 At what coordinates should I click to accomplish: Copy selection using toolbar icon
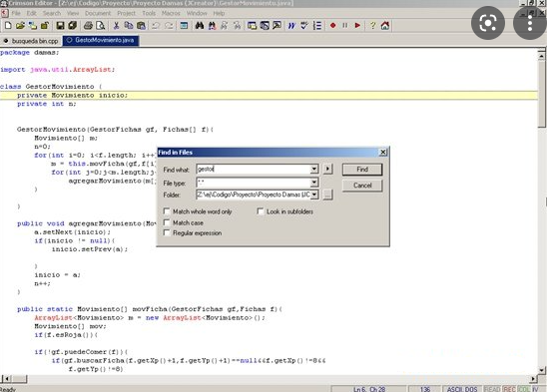129,26
